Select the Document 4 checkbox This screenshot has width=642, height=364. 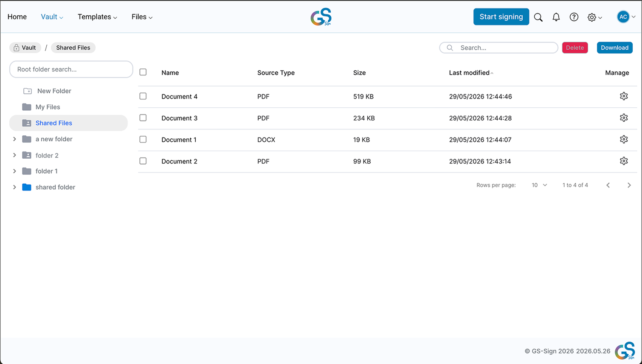(x=143, y=96)
